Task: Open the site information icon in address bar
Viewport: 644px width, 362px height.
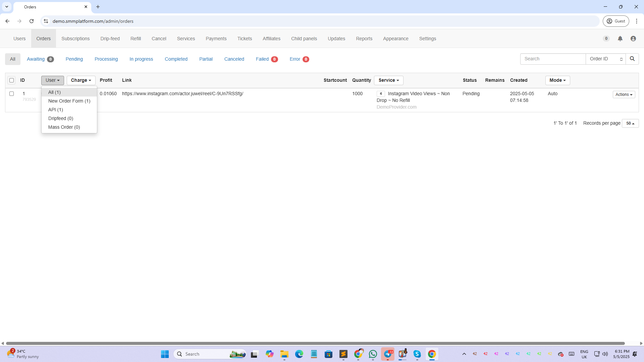Action: (x=46, y=21)
